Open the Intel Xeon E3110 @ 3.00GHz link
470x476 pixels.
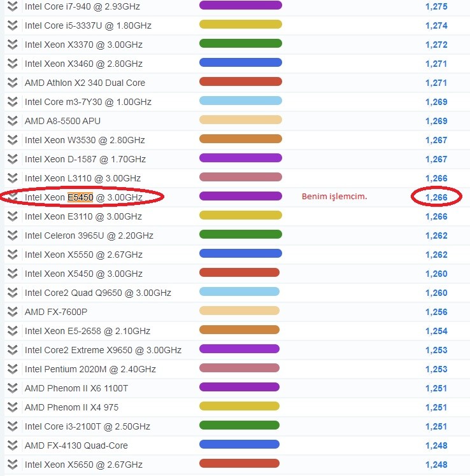click(x=83, y=216)
